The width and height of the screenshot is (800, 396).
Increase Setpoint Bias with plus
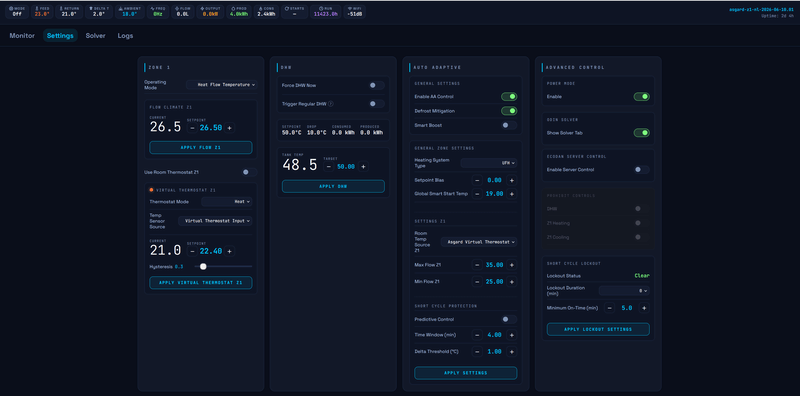(x=512, y=180)
